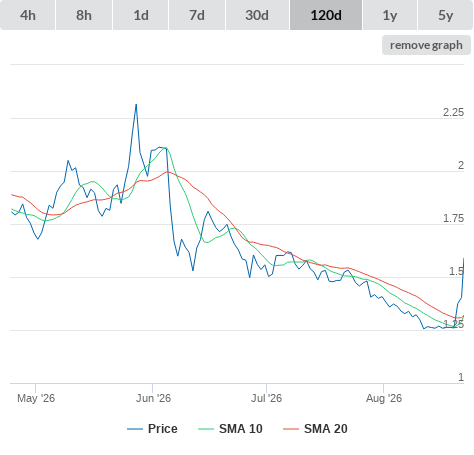474x455 pixels.
Task: Click the green SMA 10 legend marker
Action: [x=206, y=429]
